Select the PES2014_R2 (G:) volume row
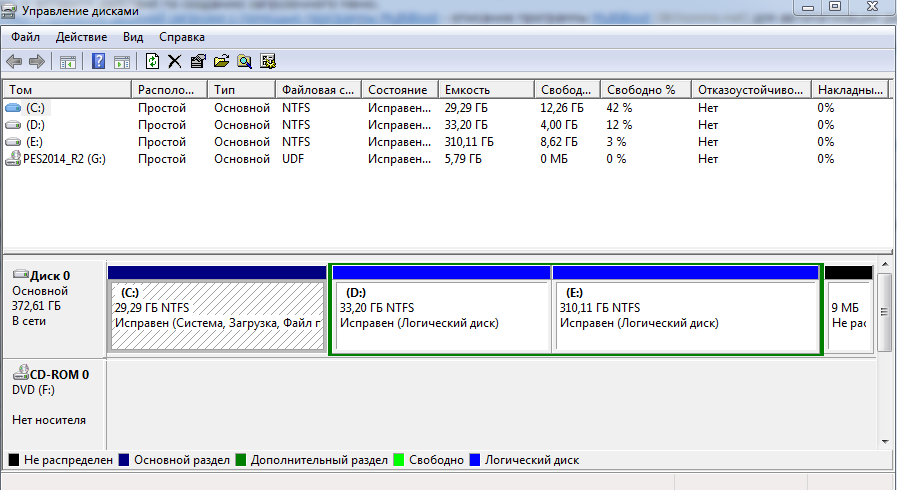The width and height of the screenshot is (897, 490). (x=446, y=159)
